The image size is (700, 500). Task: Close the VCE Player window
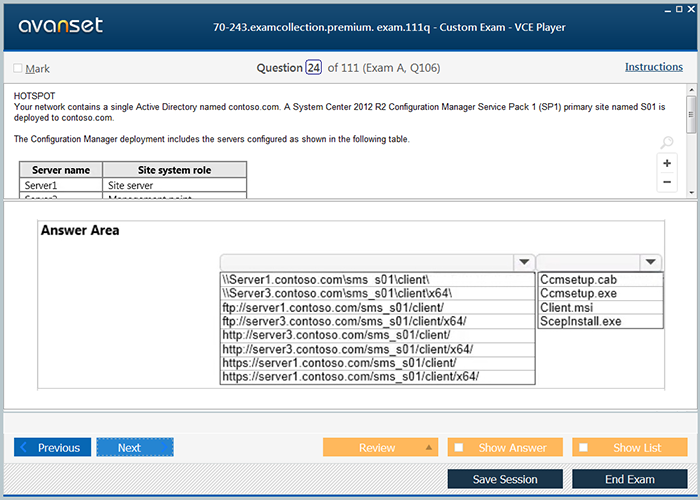click(691, 9)
